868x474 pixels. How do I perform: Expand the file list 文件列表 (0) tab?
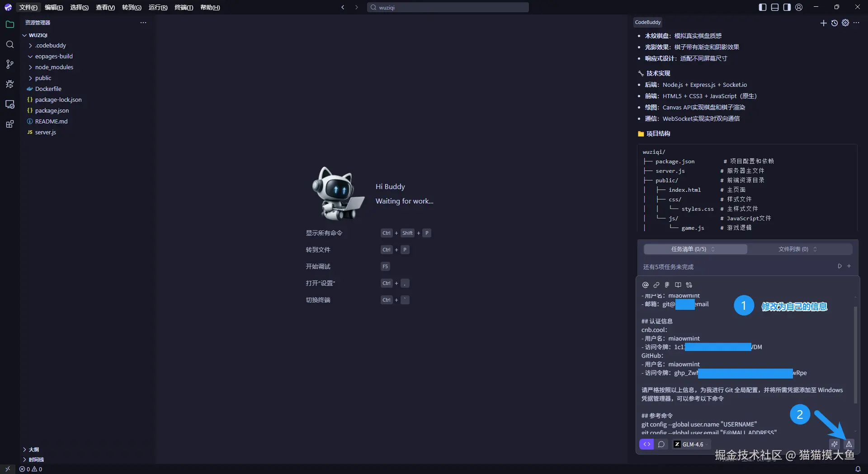[799, 249]
